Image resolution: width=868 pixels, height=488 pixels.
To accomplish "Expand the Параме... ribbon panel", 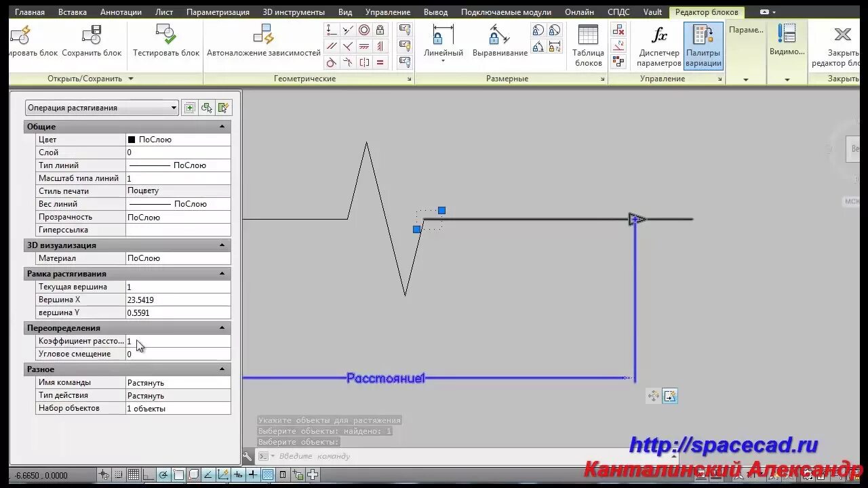I will click(x=746, y=79).
